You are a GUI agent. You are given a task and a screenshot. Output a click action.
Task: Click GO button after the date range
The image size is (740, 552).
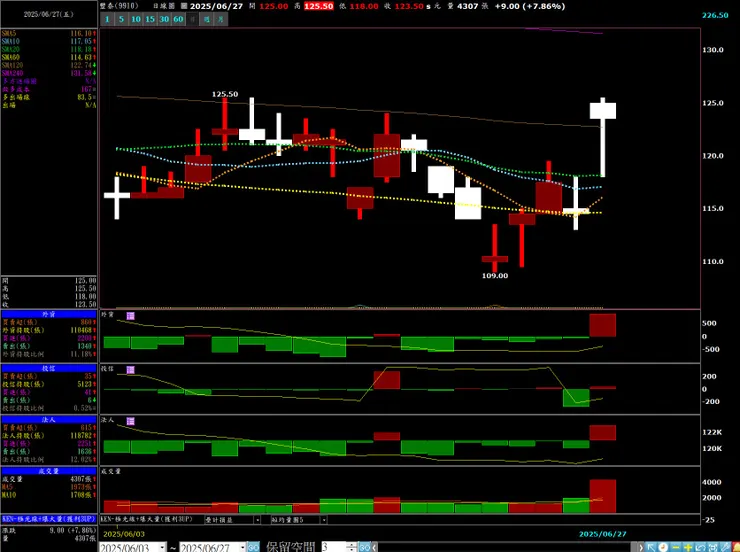coord(253,547)
